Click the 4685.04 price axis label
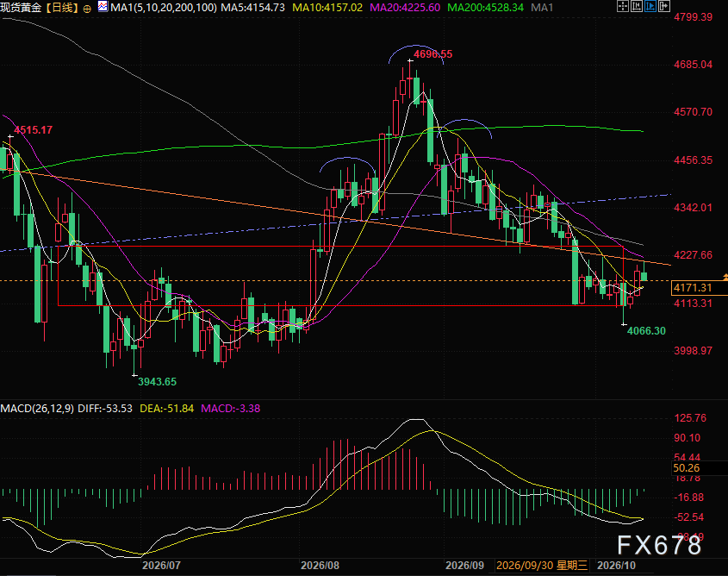This screenshot has height=576, width=728. [x=694, y=65]
